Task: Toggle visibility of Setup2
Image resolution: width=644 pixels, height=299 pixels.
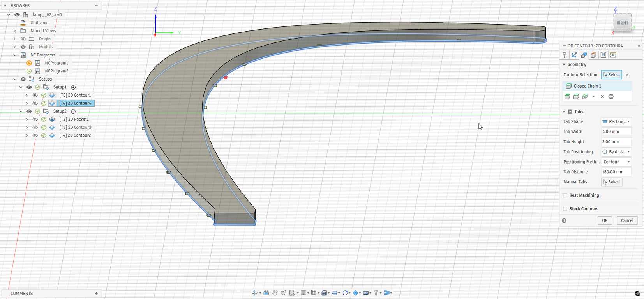Action: [29, 111]
